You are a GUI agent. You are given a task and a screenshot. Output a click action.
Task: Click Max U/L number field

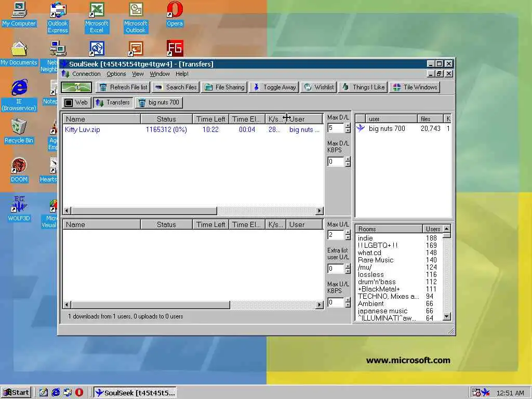(x=336, y=235)
